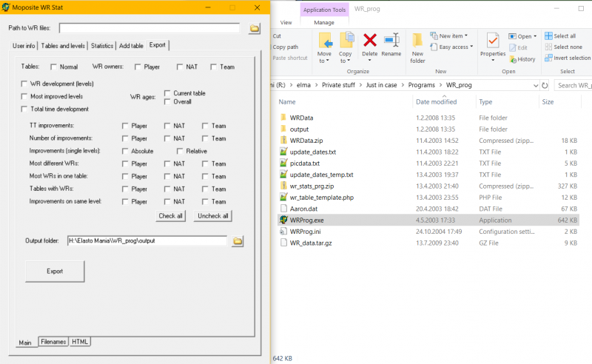Open the Filenames bottom tab
The height and width of the screenshot is (364, 592).
click(53, 342)
